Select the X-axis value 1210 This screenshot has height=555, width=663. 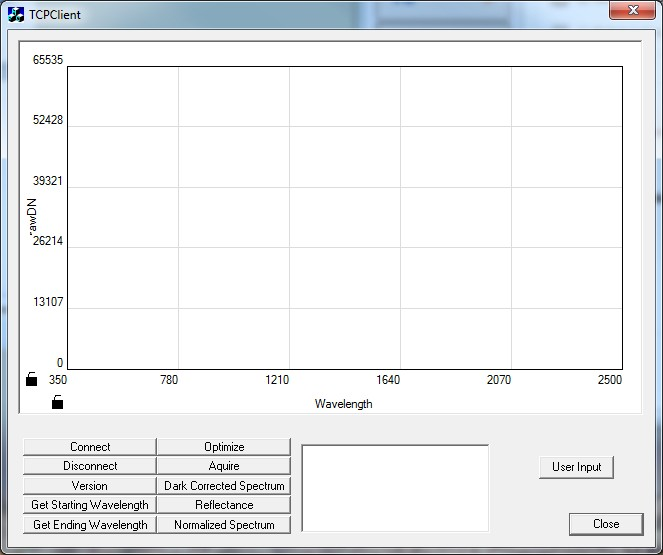277,380
